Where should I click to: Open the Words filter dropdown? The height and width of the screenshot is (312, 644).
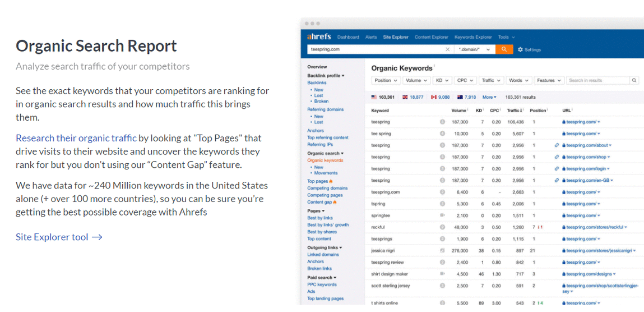519,81
